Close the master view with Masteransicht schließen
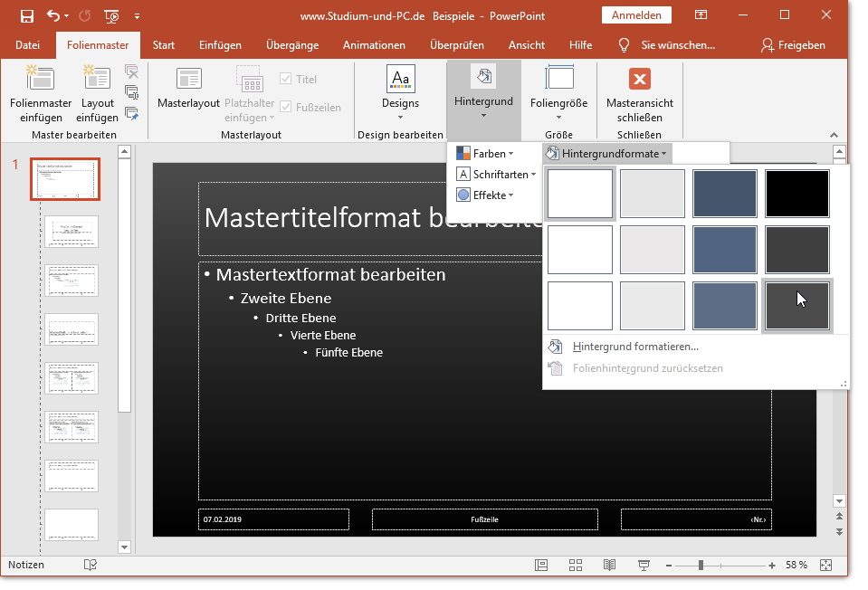Screen dimensions: 868x590 (640, 94)
